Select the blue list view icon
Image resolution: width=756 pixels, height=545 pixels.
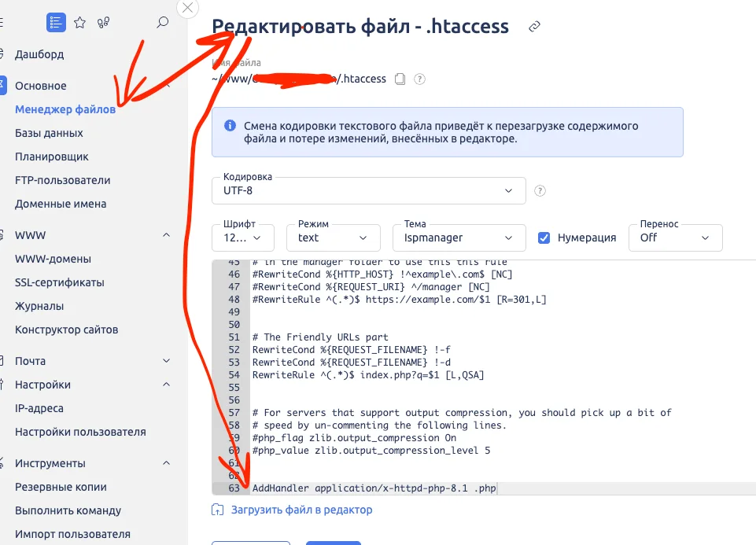coord(55,23)
